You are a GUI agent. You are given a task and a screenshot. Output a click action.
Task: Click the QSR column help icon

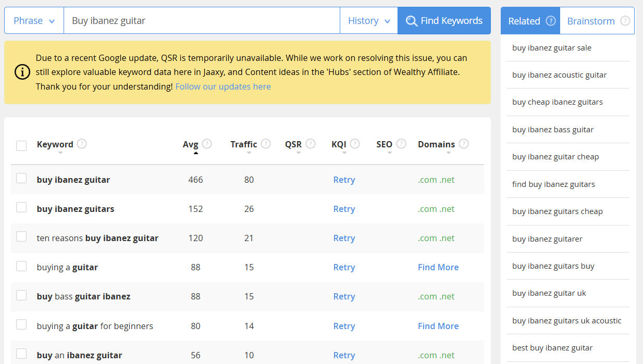coord(311,143)
